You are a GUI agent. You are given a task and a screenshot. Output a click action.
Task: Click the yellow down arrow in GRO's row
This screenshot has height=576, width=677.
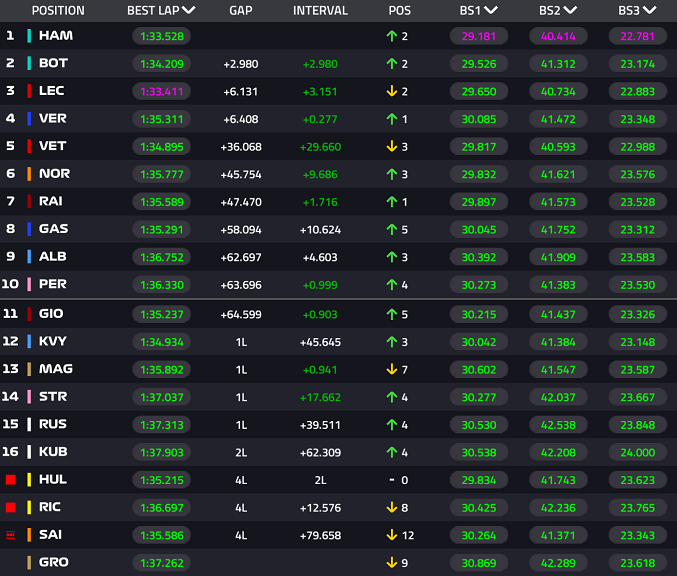(x=392, y=563)
